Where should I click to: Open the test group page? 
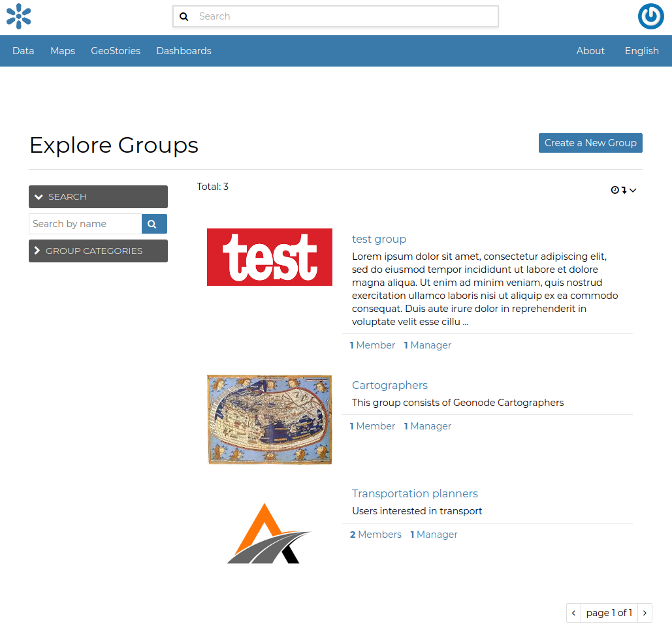point(379,239)
